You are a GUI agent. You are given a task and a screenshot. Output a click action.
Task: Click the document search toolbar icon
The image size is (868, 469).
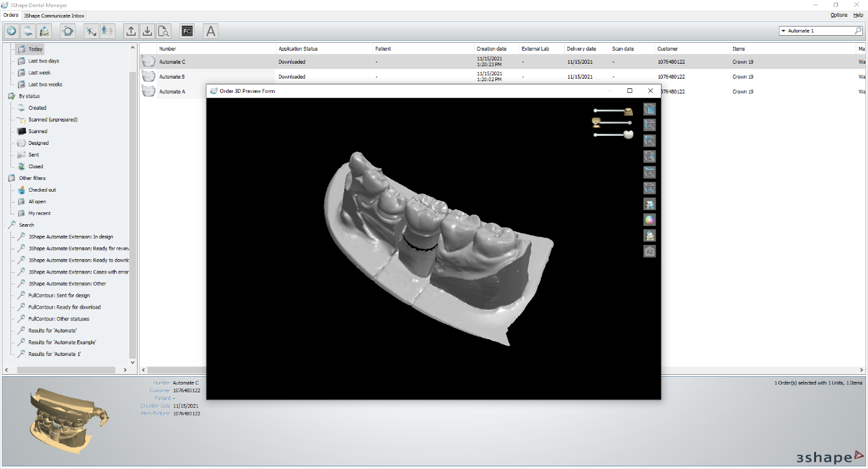coord(164,31)
